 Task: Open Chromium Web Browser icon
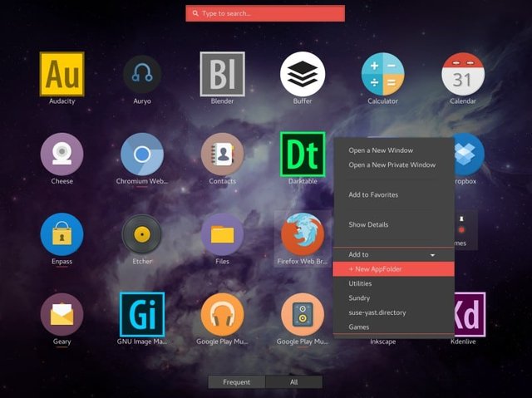tap(142, 154)
